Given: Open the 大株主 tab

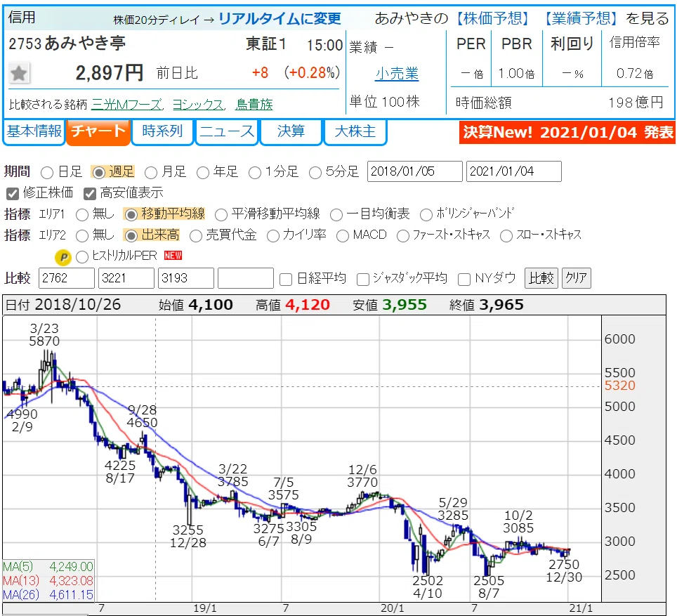Looking at the screenshot, I should (355, 132).
